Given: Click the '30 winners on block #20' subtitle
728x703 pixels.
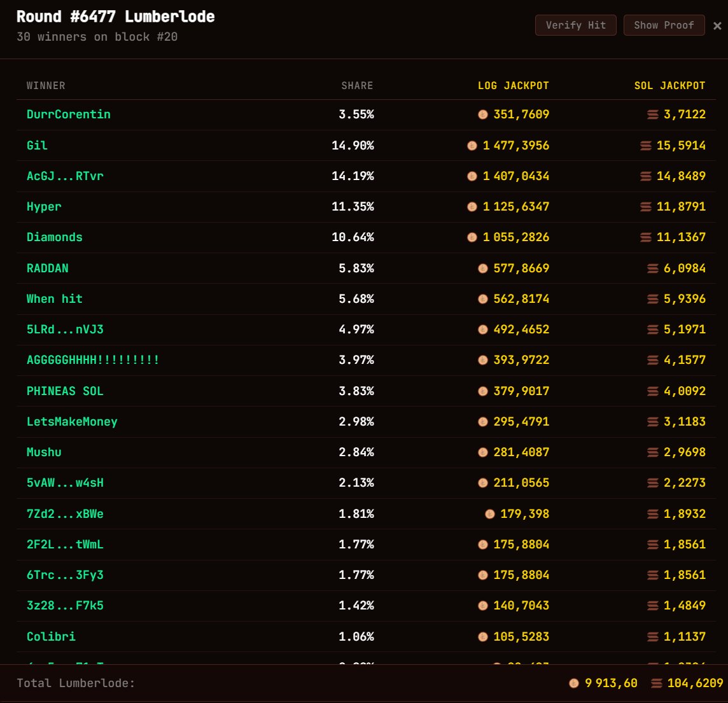Looking at the screenshot, I should click(97, 37).
